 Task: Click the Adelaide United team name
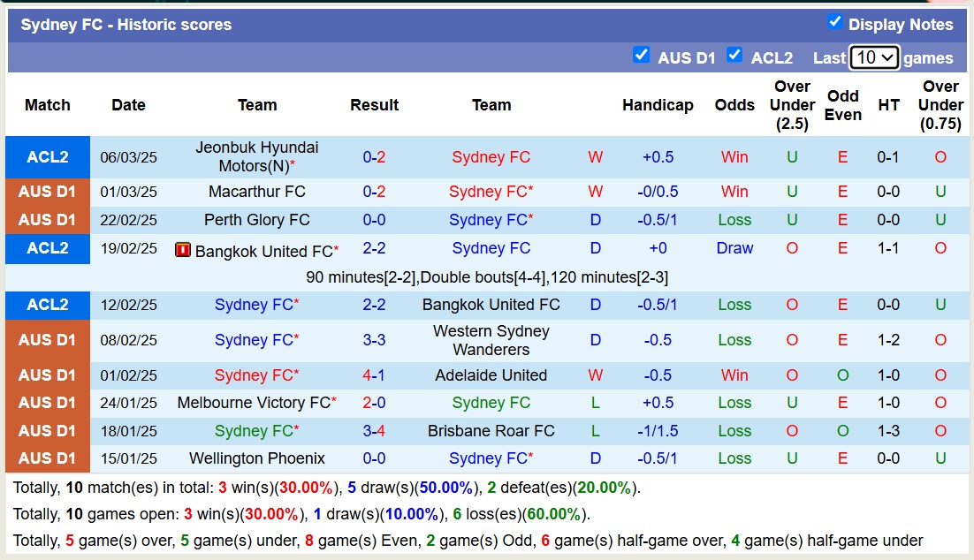tap(491, 375)
